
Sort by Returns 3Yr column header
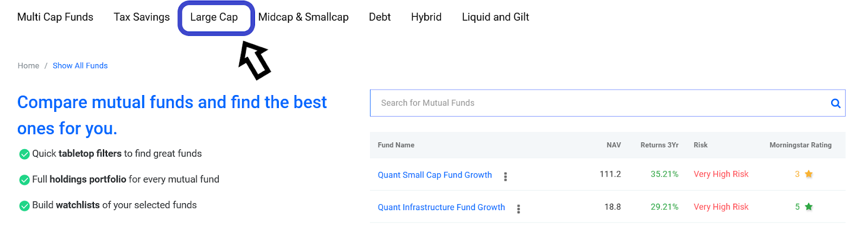(659, 145)
